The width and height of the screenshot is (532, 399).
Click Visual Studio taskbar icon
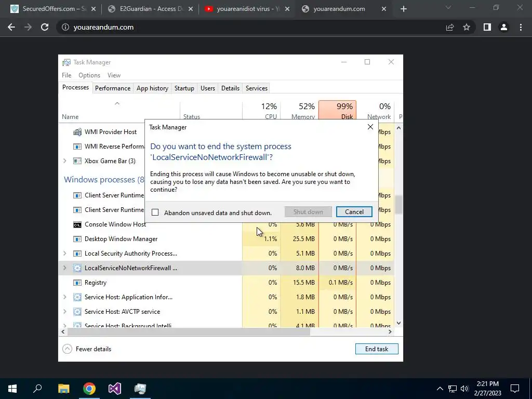pyautogui.click(x=115, y=389)
